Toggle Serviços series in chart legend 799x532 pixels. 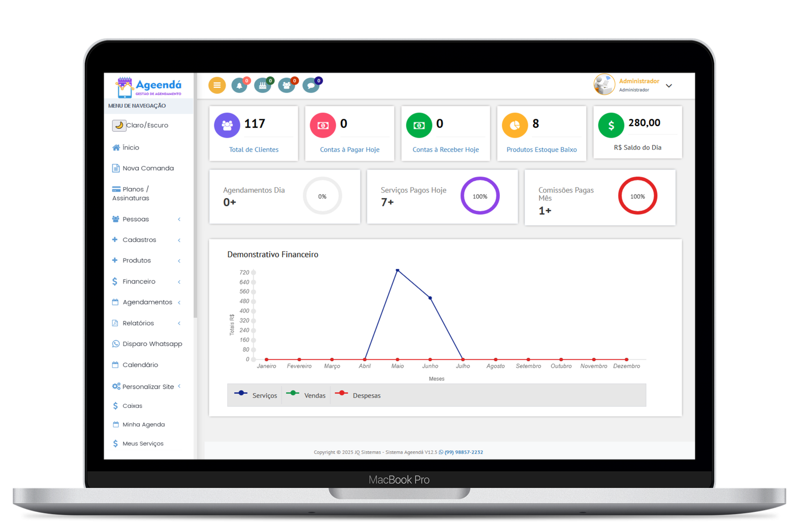pyautogui.click(x=256, y=395)
